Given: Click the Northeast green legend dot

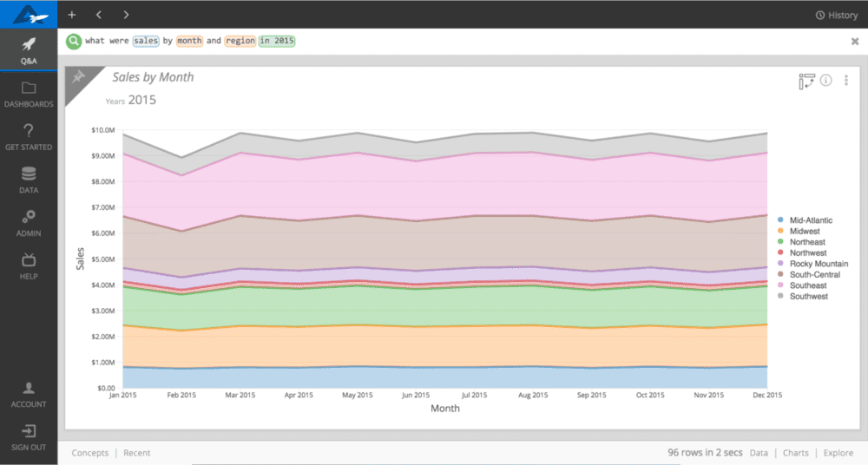Looking at the screenshot, I should 780,242.
